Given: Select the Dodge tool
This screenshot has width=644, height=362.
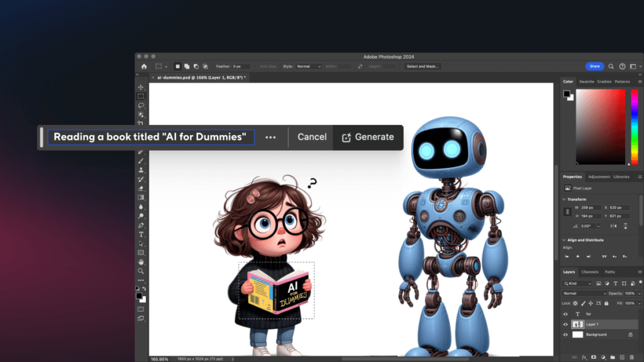Looking at the screenshot, I should coord(141,216).
